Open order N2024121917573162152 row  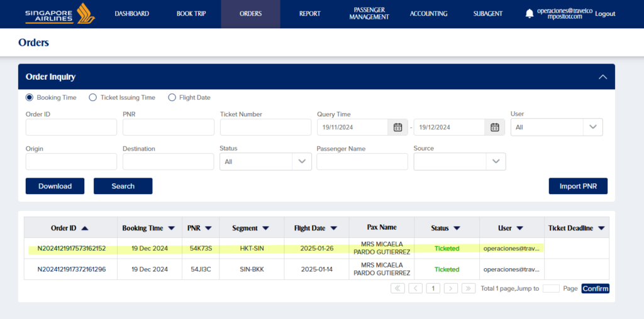click(72, 249)
